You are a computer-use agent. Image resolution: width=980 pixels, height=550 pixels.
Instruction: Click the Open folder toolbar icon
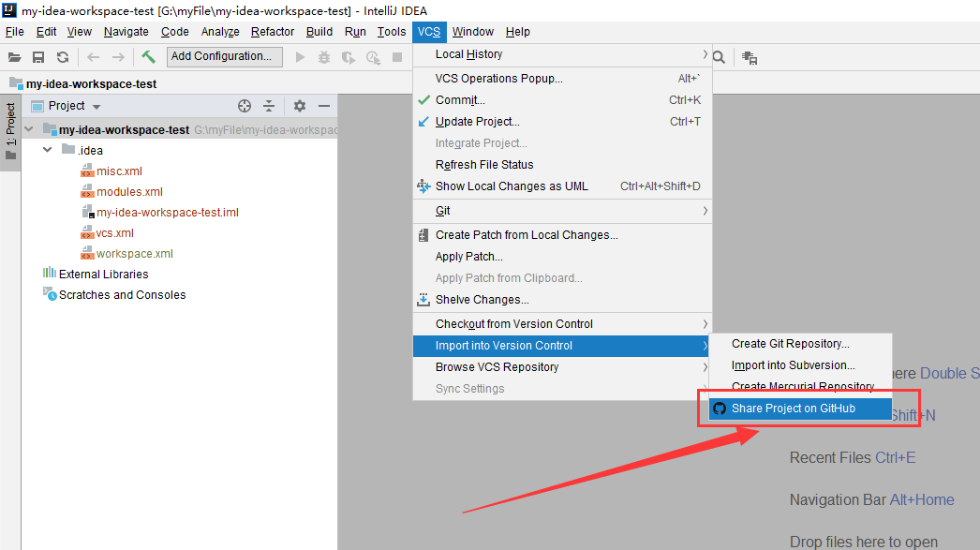pos(14,57)
